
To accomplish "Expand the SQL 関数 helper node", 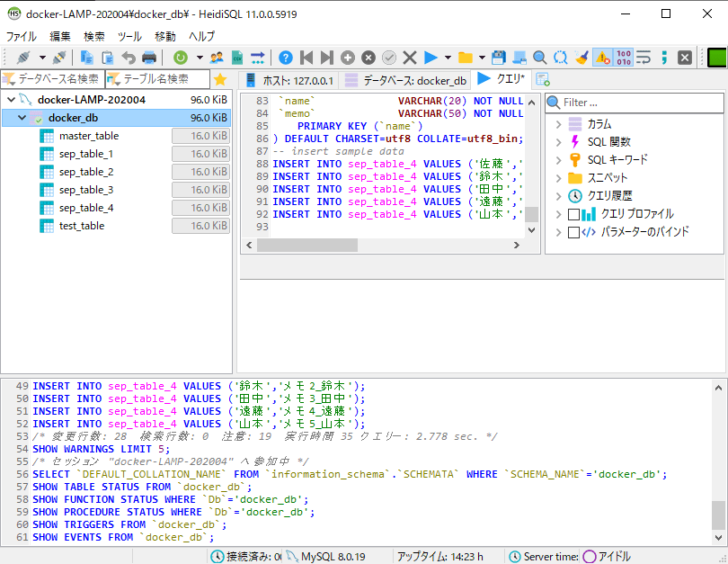I will click(559, 142).
